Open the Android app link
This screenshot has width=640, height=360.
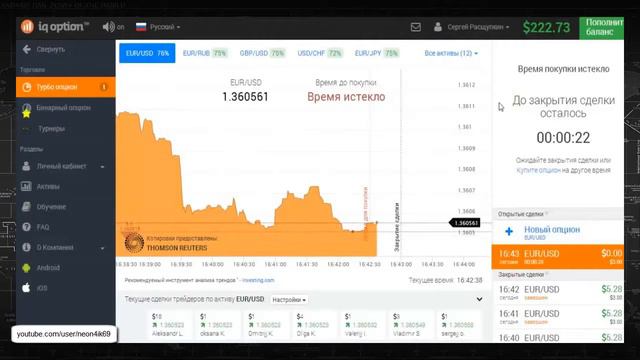coord(48,268)
